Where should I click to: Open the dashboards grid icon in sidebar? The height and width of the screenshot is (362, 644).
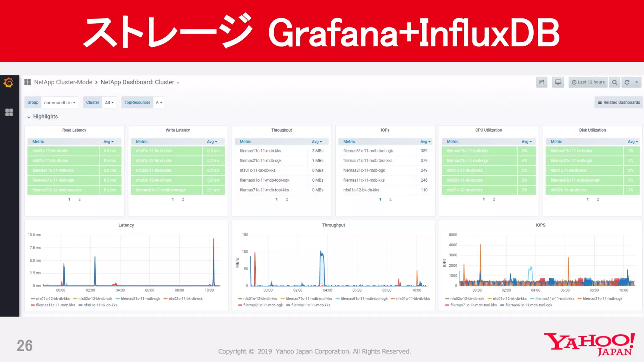click(9, 112)
